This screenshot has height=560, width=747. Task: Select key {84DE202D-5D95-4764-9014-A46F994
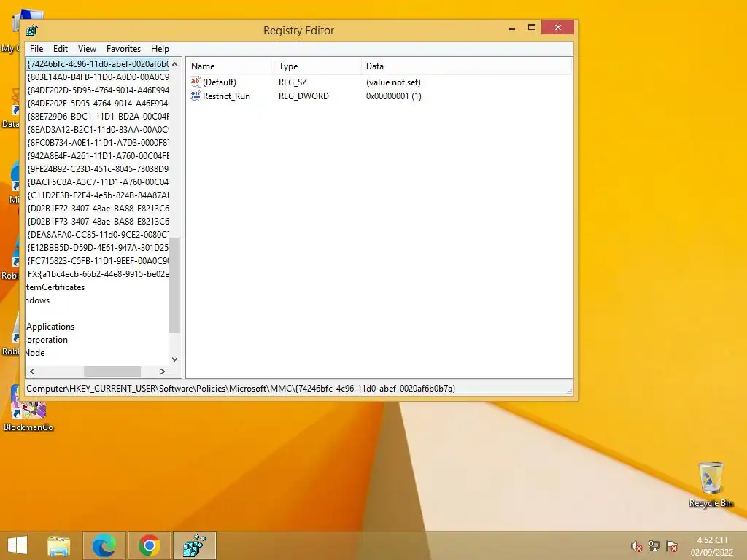click(x=98, y=90)
